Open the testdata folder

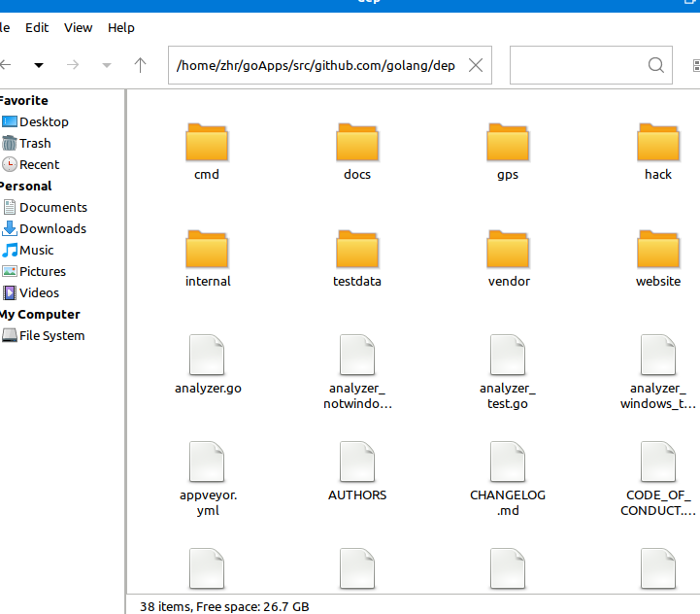(x=357, y=249)
